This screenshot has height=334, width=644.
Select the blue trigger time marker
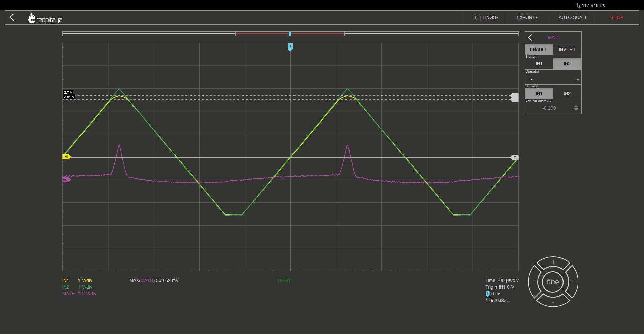coord(290,47)
